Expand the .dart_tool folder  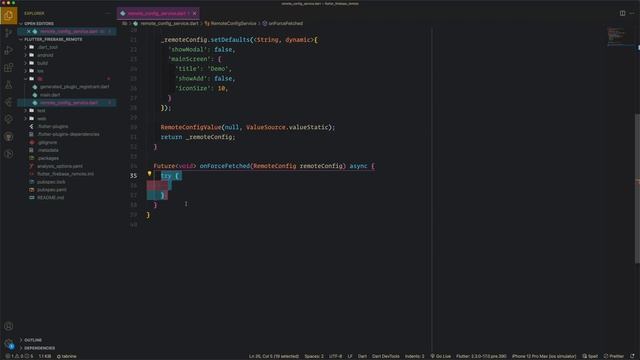[47, 47]
